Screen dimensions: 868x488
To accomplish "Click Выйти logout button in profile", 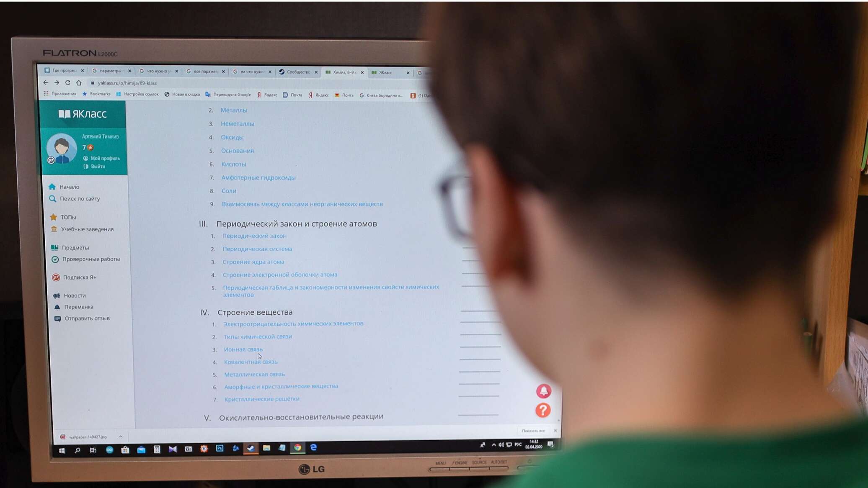I will [x=97, y=166].
